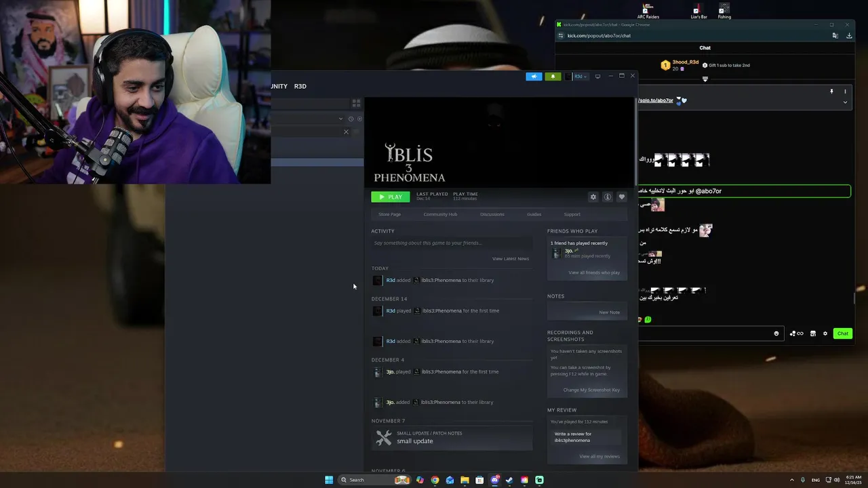Open Liar's Bar desktop shortcut
Screen dimensions: 868x488
698,11
